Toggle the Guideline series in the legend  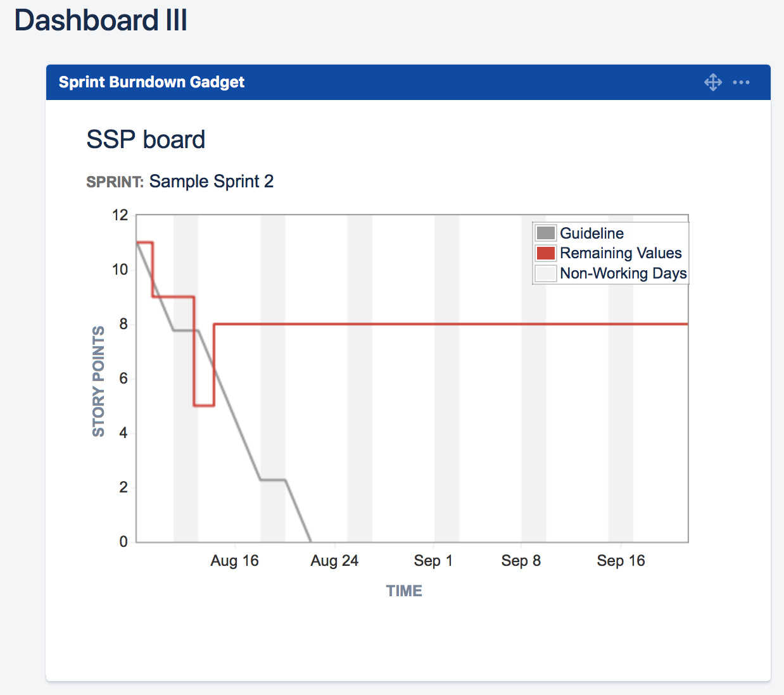[591, 233]
